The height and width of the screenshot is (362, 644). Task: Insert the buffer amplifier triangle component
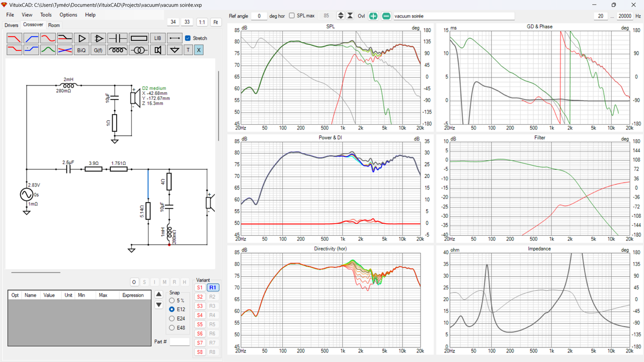(82, 38)
